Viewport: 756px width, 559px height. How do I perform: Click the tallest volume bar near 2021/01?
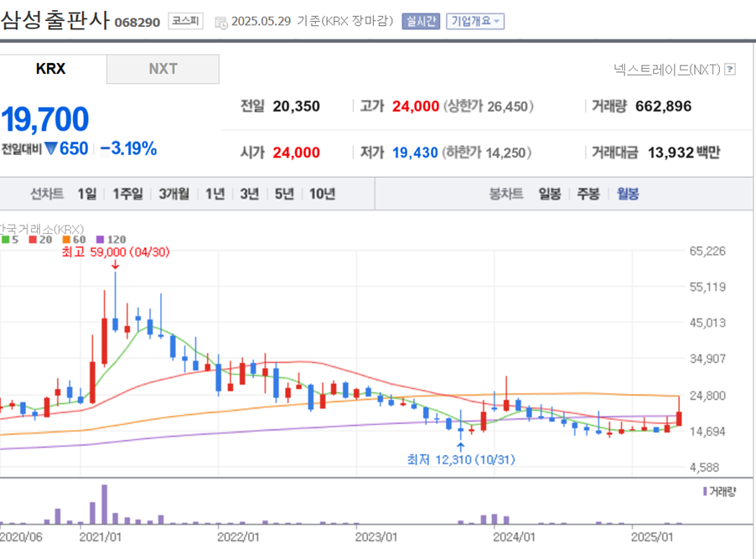[x=104, y=505]
